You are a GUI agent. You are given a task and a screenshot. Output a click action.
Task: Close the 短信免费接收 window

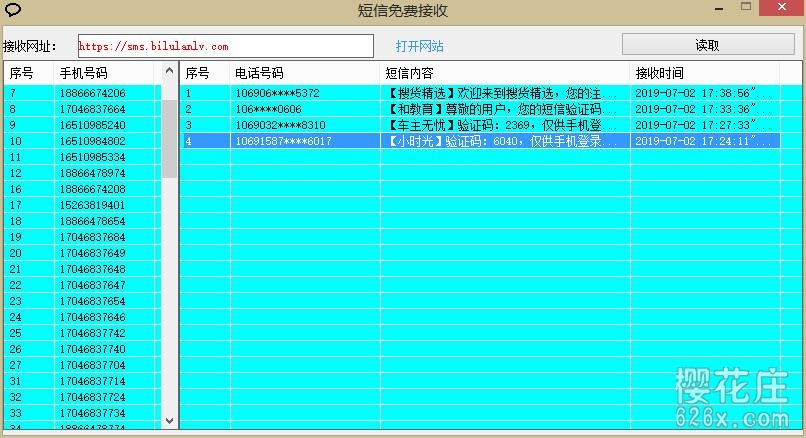coord(782,7)
